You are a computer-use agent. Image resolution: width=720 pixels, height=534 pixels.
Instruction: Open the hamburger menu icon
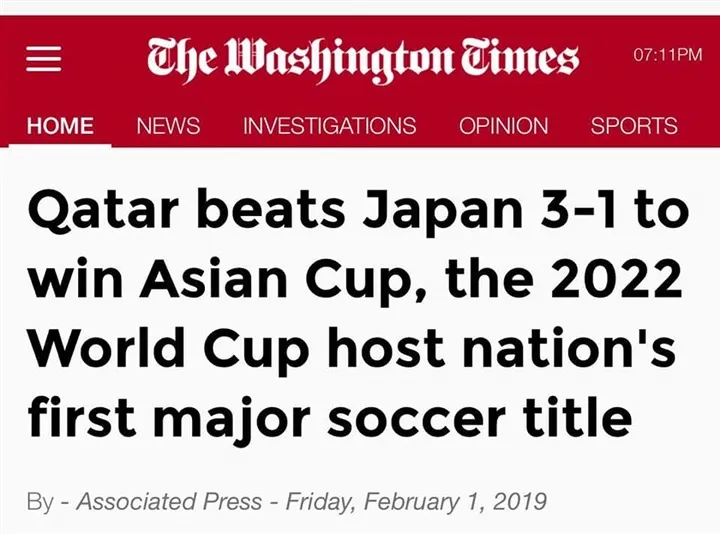[x=44, y=59]
